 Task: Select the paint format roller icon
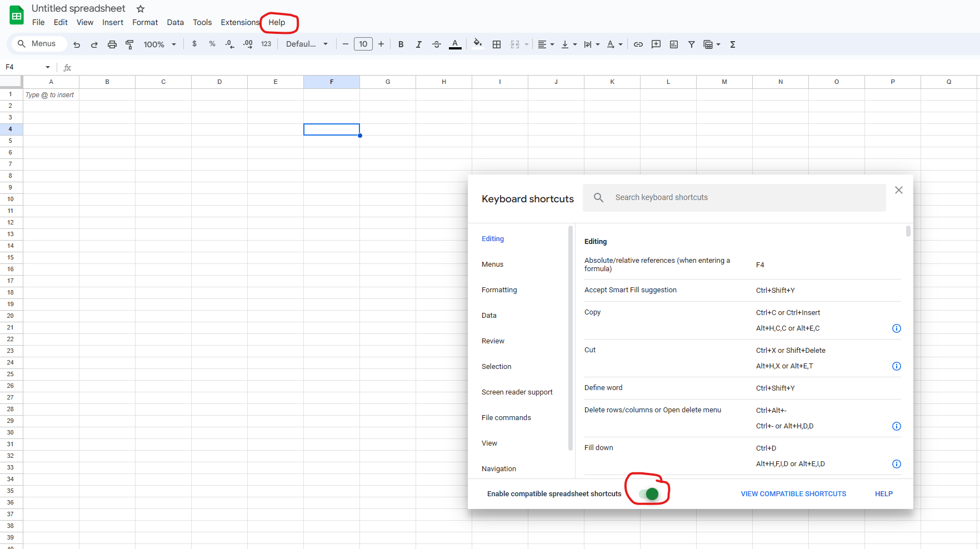[129, 44]
